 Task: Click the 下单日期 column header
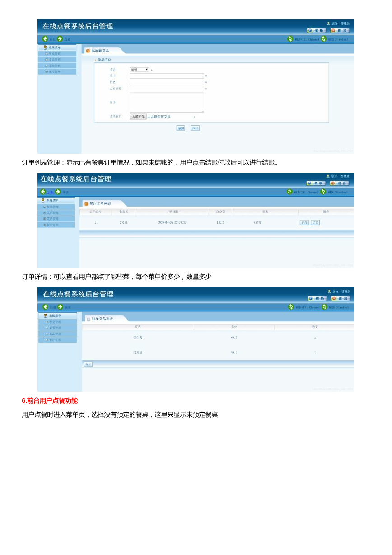coord(172,212)
